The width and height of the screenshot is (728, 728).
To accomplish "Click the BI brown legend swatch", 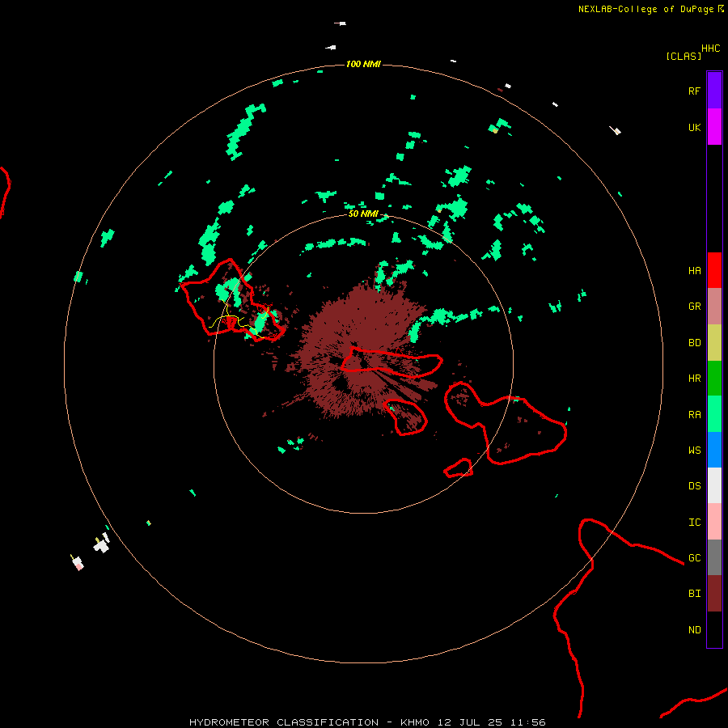I will click(x=714, y=594).
